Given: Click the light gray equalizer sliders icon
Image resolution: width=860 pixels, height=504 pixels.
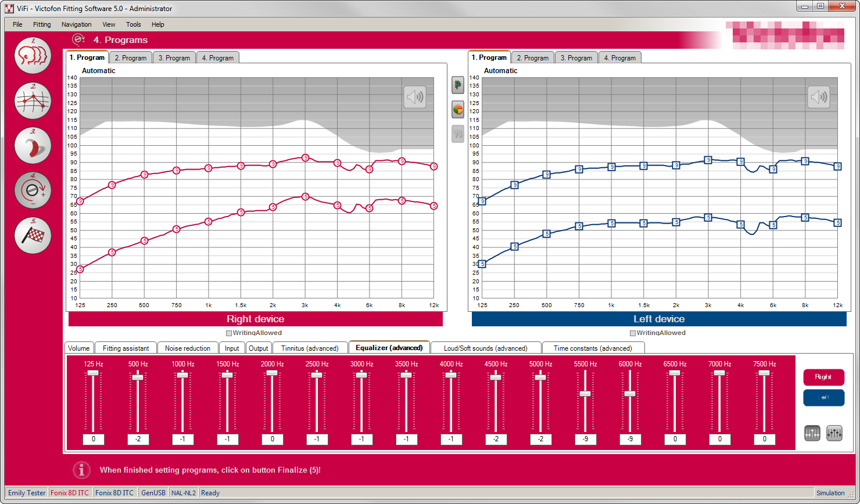Looking at the screenshot, I should [834, 433].
